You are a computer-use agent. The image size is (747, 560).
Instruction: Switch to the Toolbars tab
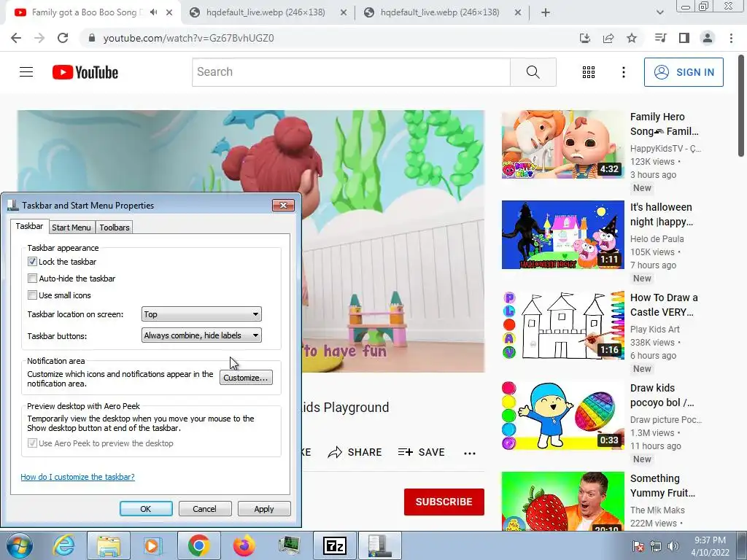115,227
